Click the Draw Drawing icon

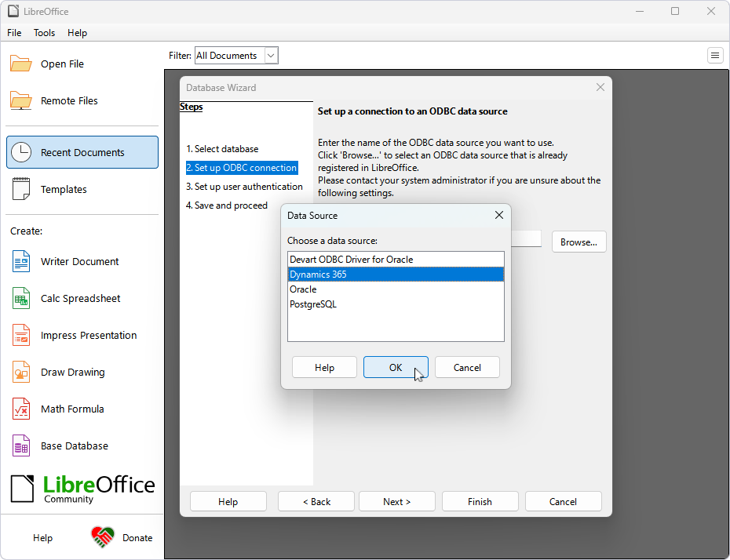21,373
